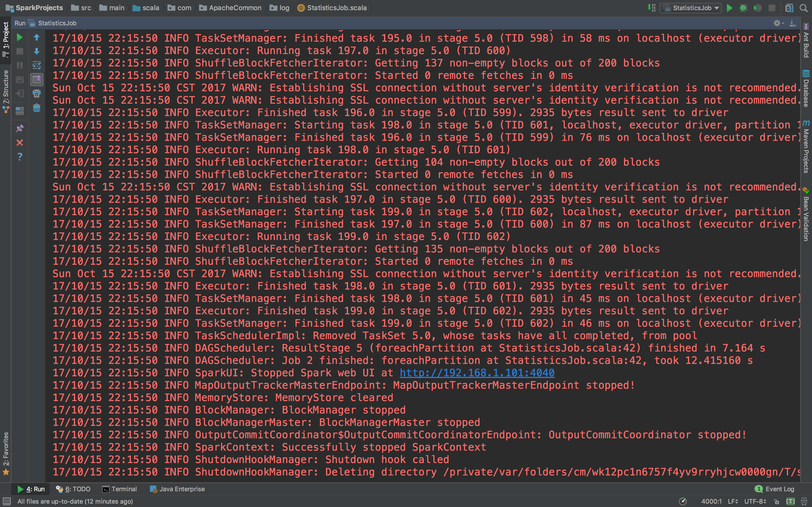Open the 6: TODO tool tab
812x507 pixels.
(73, 489)
